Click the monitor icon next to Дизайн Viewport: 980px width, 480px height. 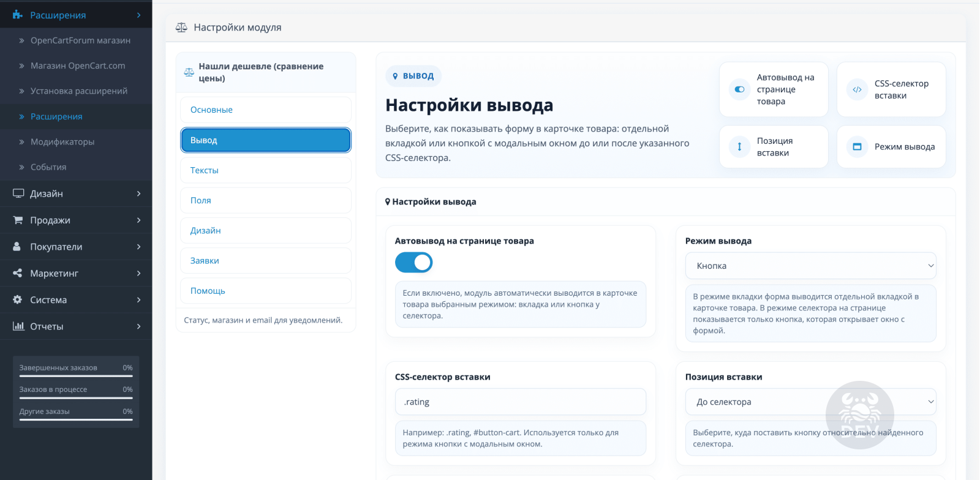point(18,193)
